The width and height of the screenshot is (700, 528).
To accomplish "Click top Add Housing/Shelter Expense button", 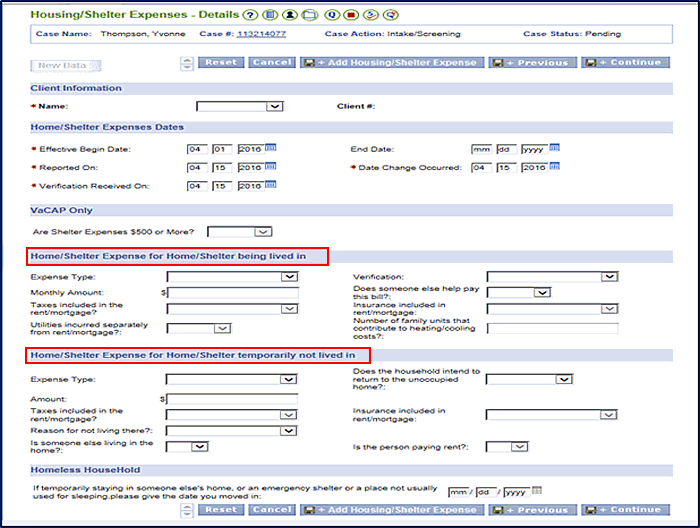I will click(392, 62).
